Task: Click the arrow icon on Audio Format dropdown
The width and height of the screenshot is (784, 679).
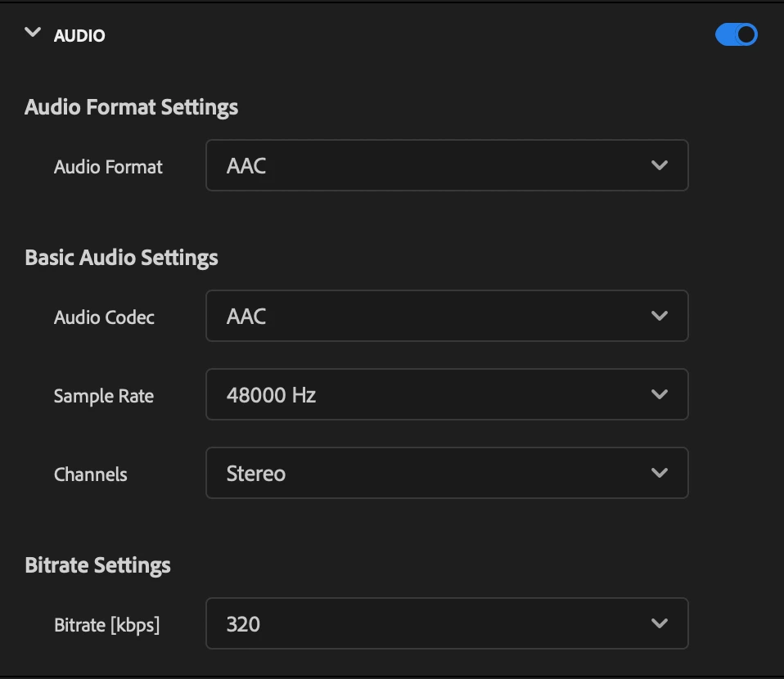Action: [x=660, y=165]
